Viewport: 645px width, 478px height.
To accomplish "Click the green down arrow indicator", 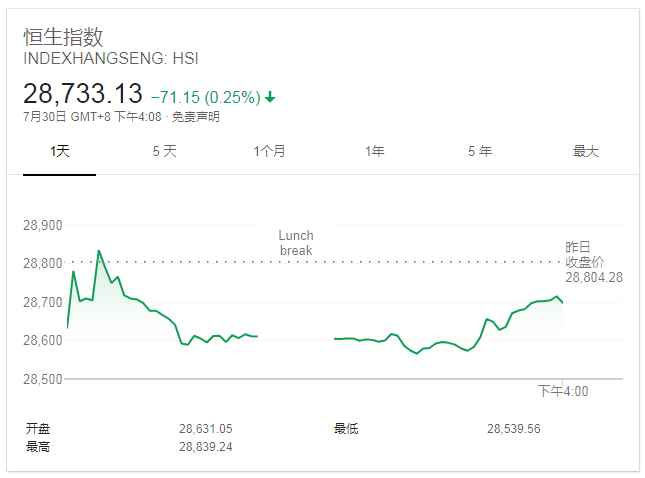I will pyautogui.click(x=270, y=97).
